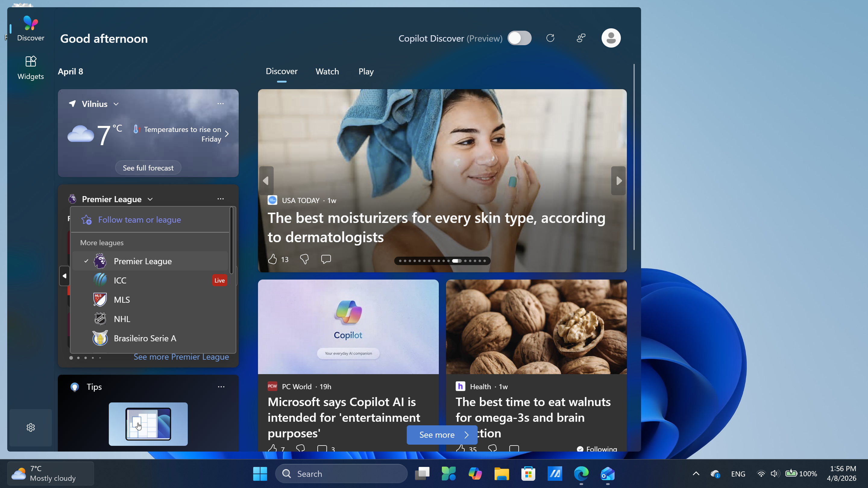Click the See more button
This screenshot has height=488, width=868.
tap(442, 435)
